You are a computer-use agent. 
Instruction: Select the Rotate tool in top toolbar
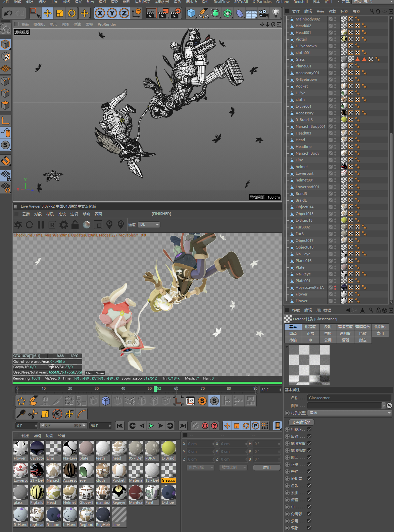[x=72, y=13]
